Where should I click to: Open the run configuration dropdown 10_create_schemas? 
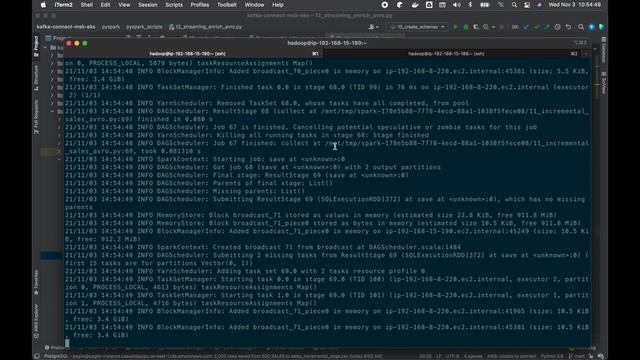pos(418,27)
